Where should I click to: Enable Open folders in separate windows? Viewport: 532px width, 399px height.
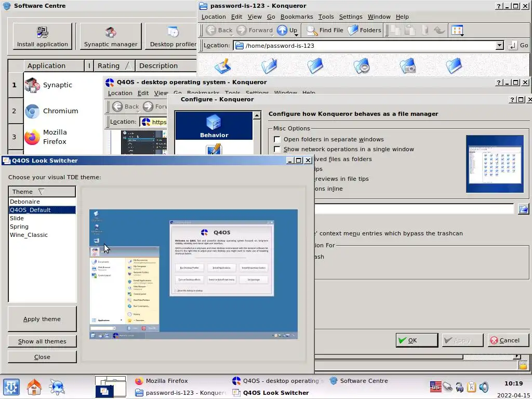(x=277, y=139)
